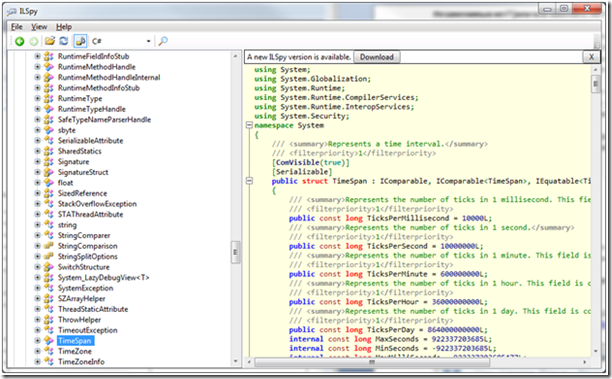612x379 pixels.
Task: Collapse the namespace System code block
Action: [249, 125]
